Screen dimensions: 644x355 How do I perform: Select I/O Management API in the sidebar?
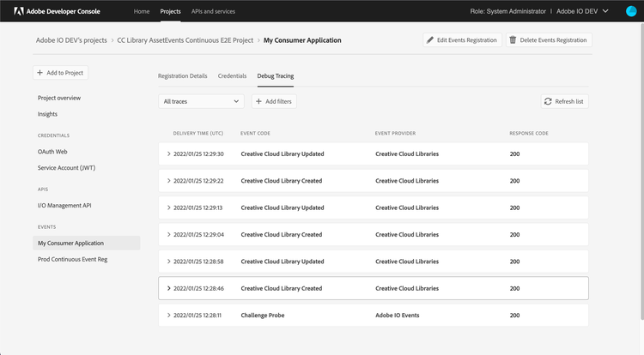[x=64, y=205]
